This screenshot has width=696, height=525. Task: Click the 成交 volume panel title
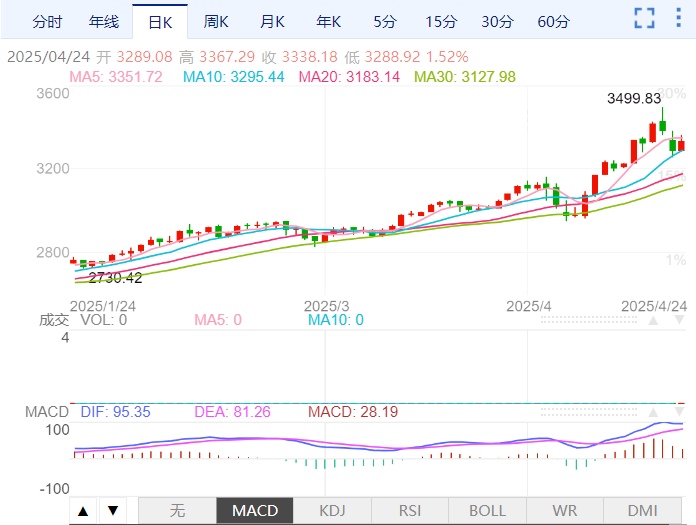click(x=54, y=320)
